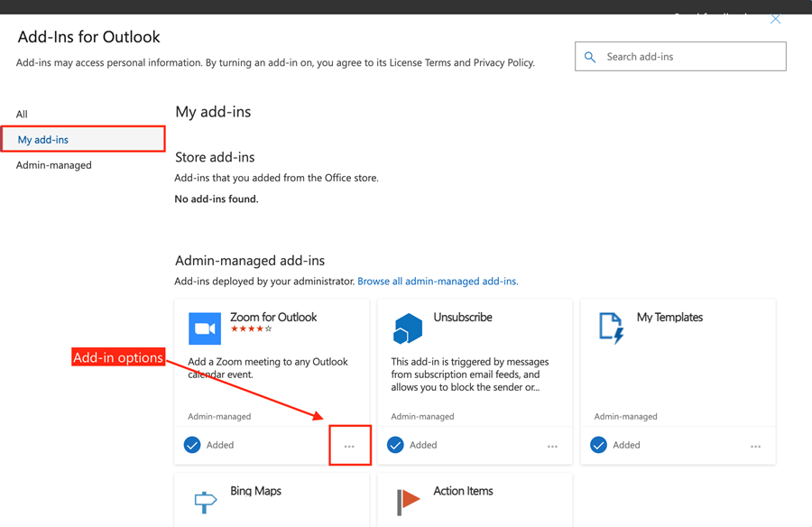Click the Zoom for Outlook camera icon

point(205,328)
